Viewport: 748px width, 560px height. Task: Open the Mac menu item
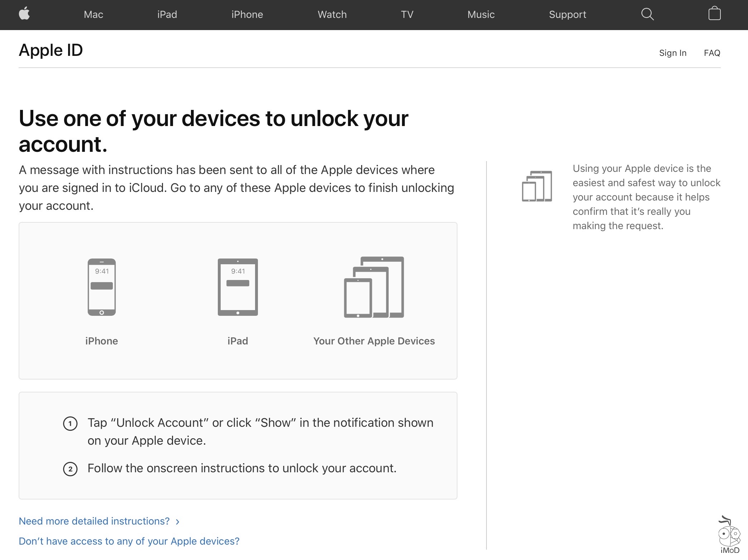pyautogui.click(x=93, y=15)
